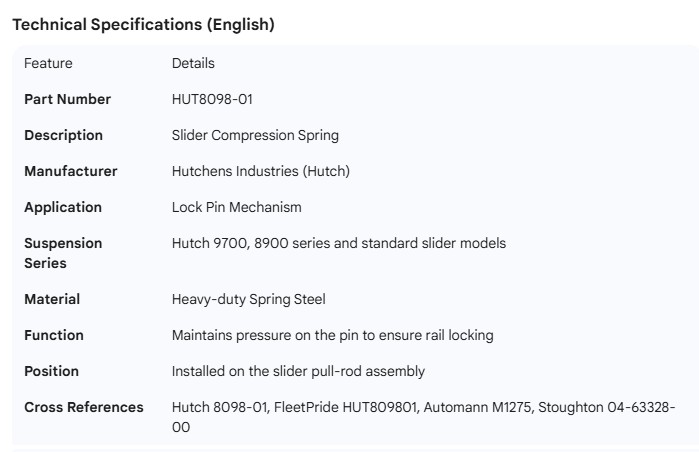This screenshot has height=452, width=699.
Task: Select the Application row label
Action: (63, 207)
